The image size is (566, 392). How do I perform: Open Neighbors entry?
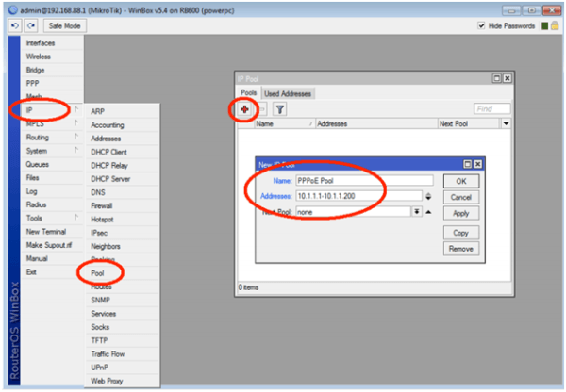tap(123, 246)
